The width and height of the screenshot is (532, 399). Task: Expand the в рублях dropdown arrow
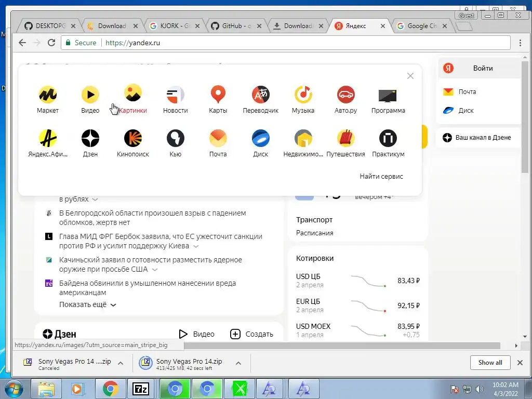click(x=95, y=199)
